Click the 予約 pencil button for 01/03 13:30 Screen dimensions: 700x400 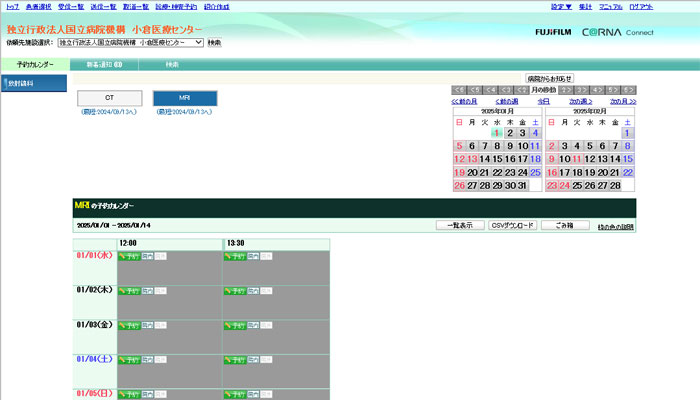235,325
